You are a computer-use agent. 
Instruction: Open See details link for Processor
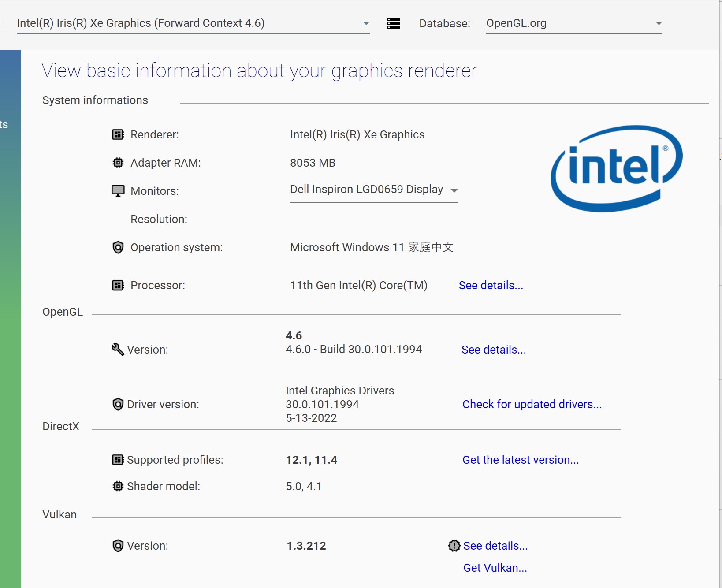pyautogui.click(x=491, y=285)
